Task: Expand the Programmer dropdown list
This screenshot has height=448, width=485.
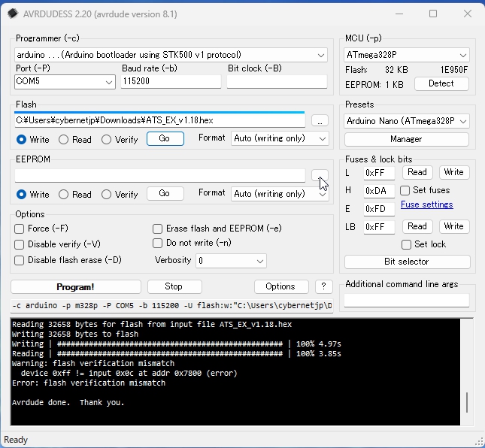Action: 321,55
